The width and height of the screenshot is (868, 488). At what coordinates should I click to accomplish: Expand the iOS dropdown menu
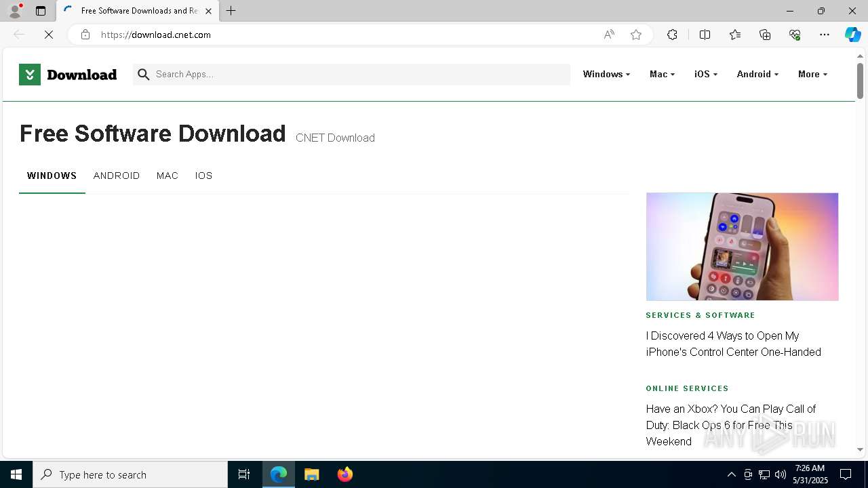pyautogui.click(x=706, y=75)
